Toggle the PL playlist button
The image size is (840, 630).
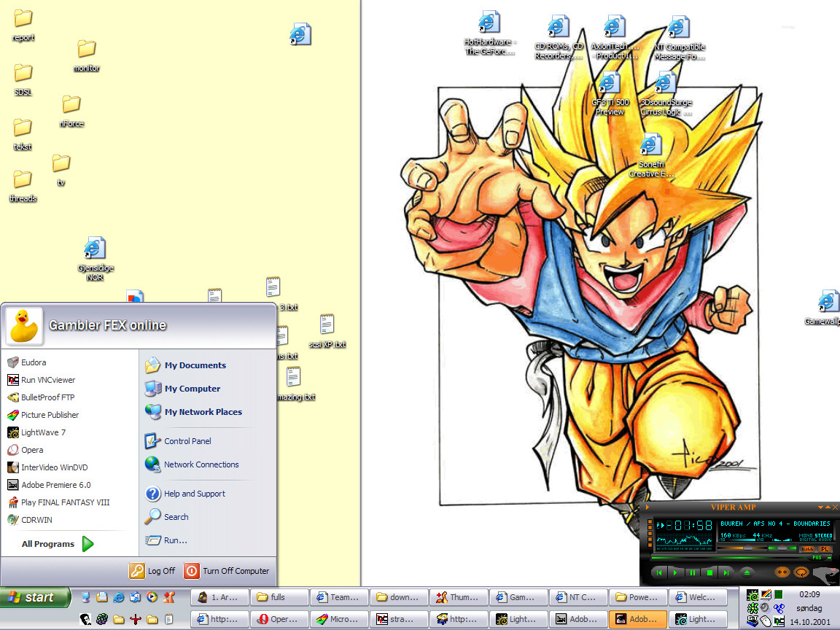tap(825, 549)
